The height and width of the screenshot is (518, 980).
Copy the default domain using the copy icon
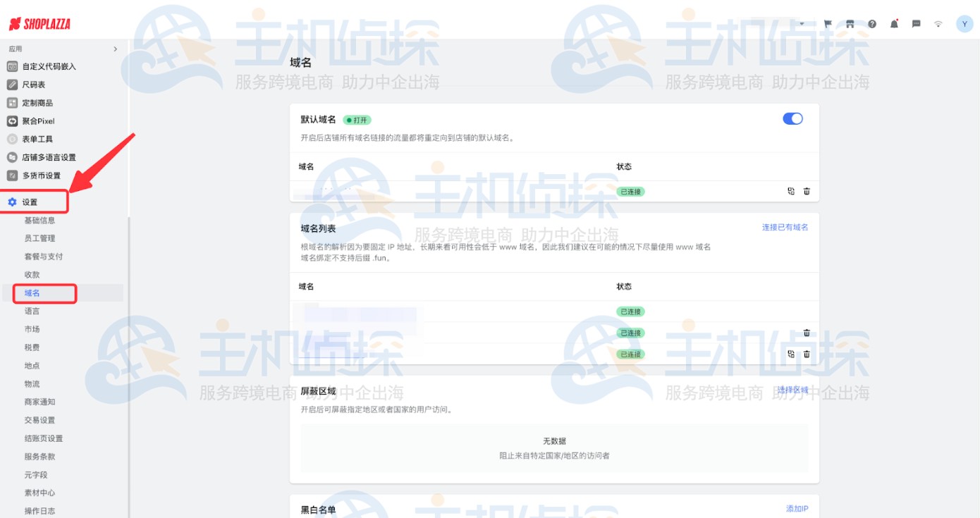click(x=791, y=191)
